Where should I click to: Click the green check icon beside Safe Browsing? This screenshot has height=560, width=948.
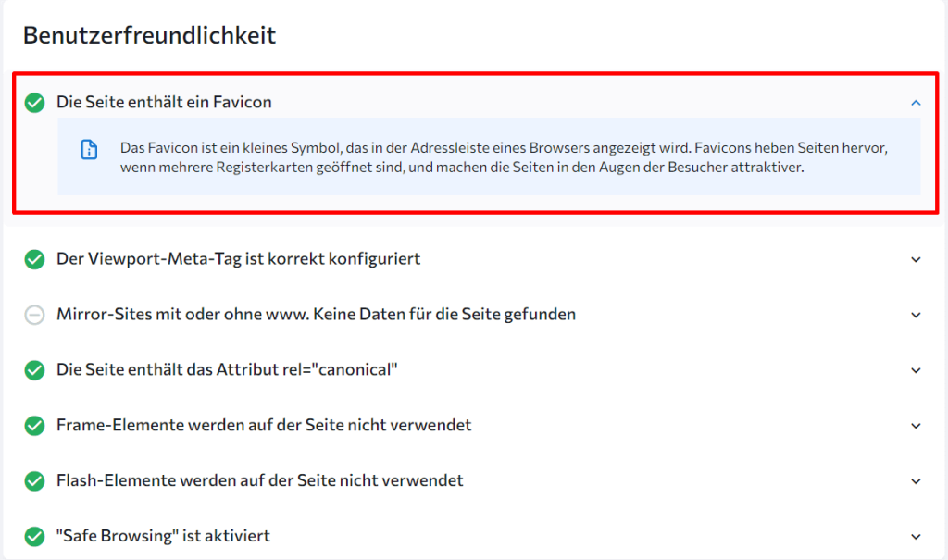pyautogui.click(x=34, y=536)
